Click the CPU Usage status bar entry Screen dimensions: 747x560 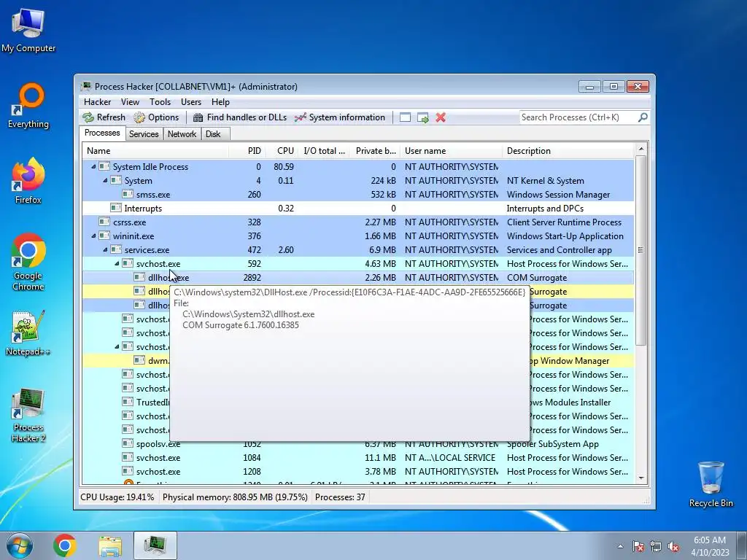pos(117,497)
